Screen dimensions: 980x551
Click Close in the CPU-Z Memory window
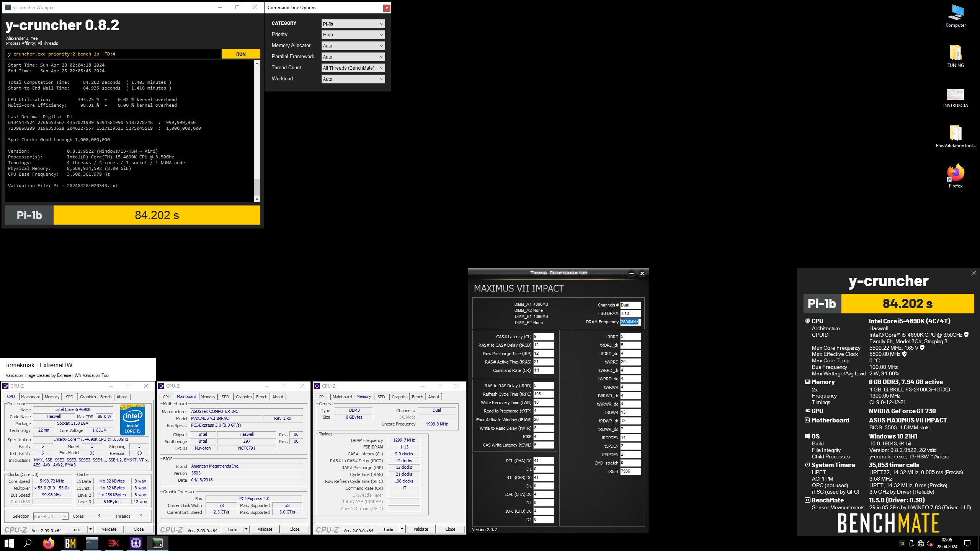pyautogui.click(x=450, y=529)
